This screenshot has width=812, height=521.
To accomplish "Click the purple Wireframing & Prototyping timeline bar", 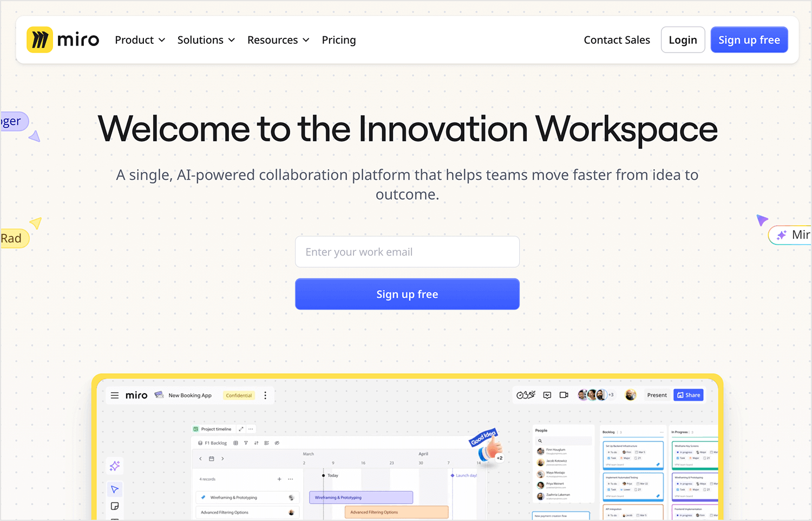I will [x=361, y=497].
